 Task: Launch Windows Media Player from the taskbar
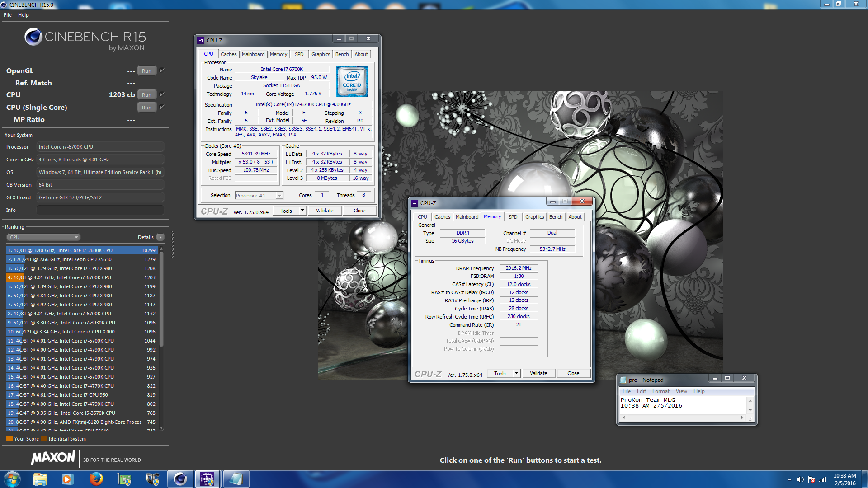point(67,479)
